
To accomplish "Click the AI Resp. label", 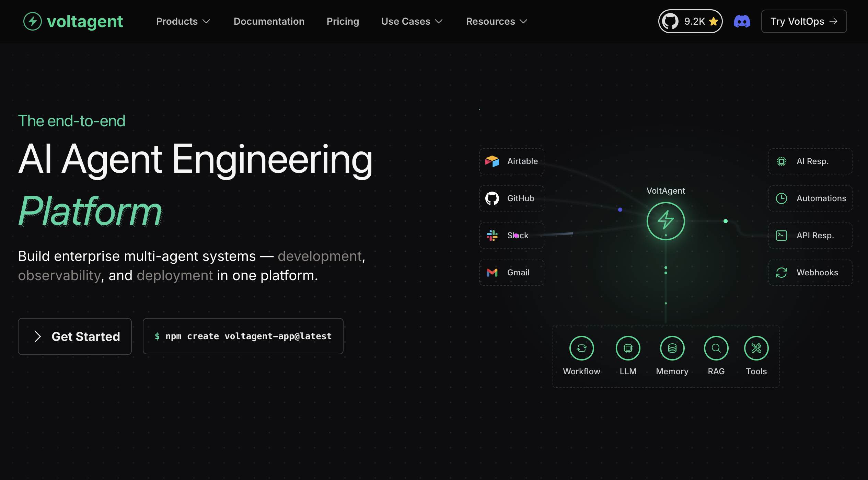I will tap(812, 161).
